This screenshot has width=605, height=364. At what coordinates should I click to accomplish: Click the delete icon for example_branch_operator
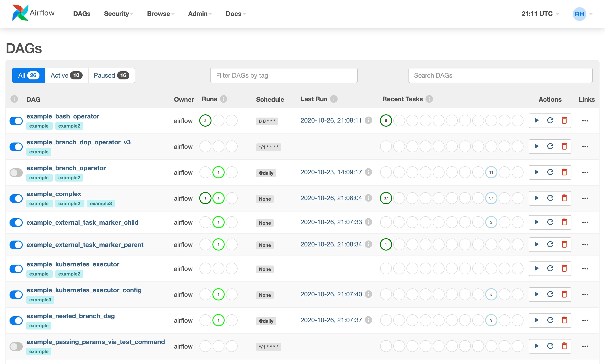(564, 172)
